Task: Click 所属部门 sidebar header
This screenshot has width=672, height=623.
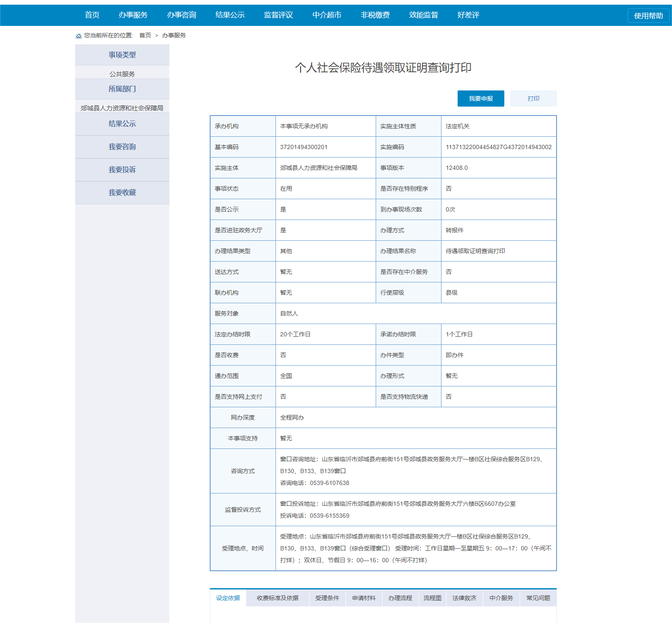Action: pos(122,89)
